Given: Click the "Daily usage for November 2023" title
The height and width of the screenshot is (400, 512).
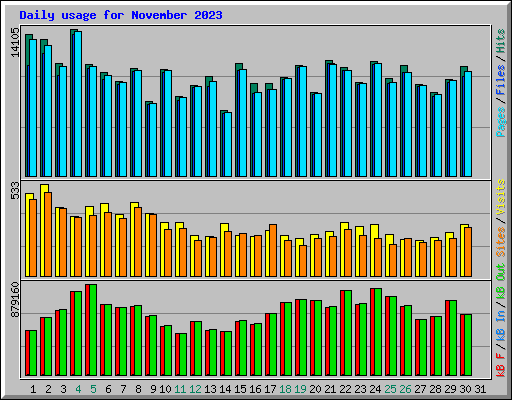Looking at the screenshot, I should tap(121, 15).
